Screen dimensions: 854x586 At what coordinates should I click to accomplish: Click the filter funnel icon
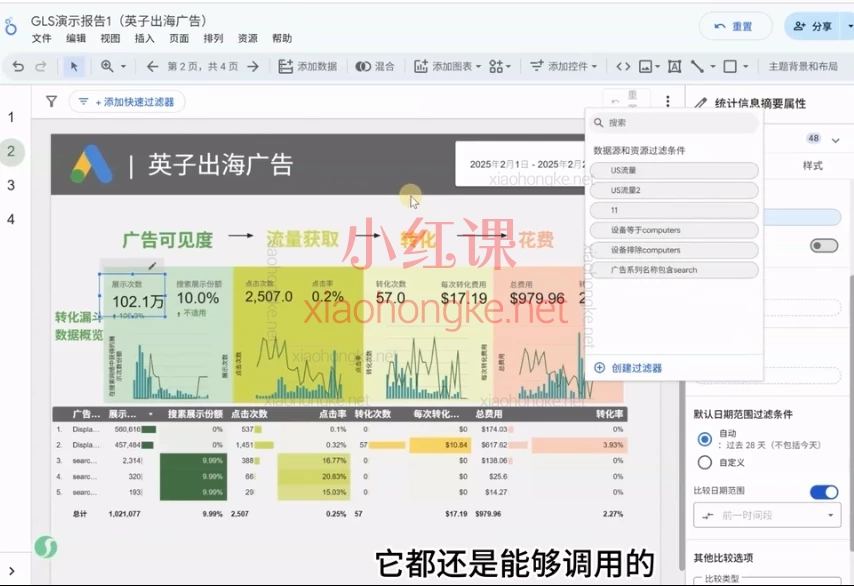(51, 101)
